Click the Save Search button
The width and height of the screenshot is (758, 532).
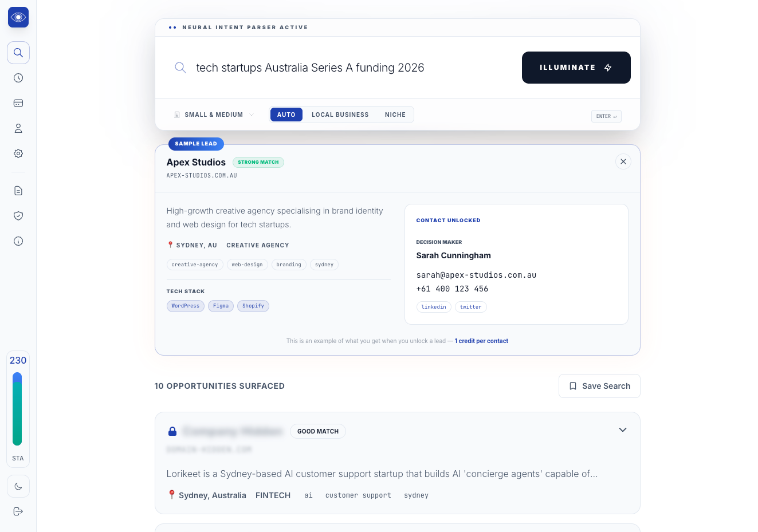click(x=599, y=386)
